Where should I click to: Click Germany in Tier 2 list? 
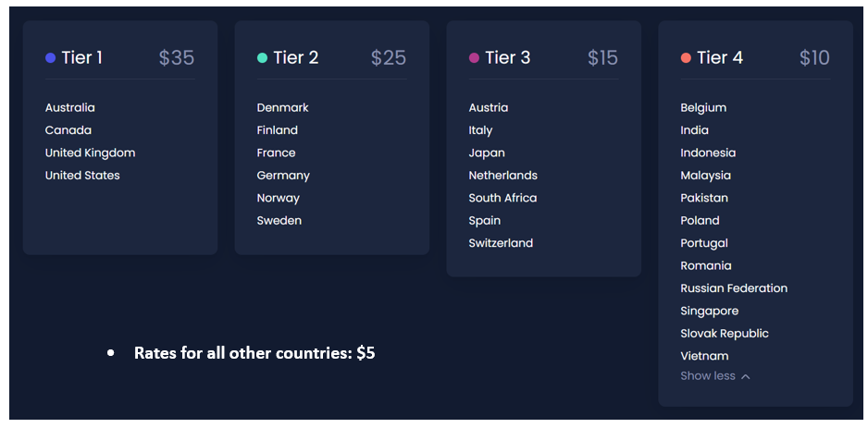click(283, 176)
